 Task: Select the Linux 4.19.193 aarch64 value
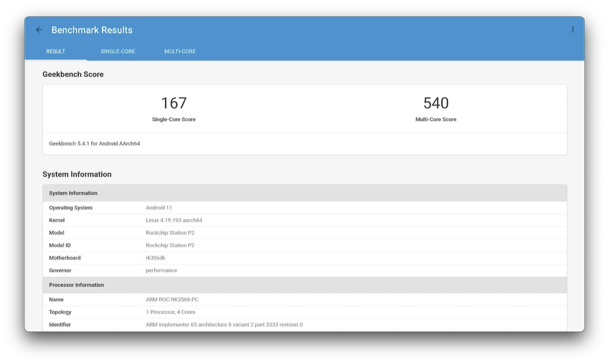click(174, 220)
